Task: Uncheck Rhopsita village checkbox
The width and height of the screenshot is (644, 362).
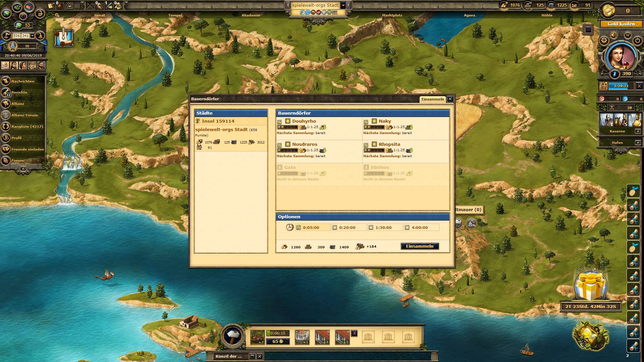Action: point(366,145)
